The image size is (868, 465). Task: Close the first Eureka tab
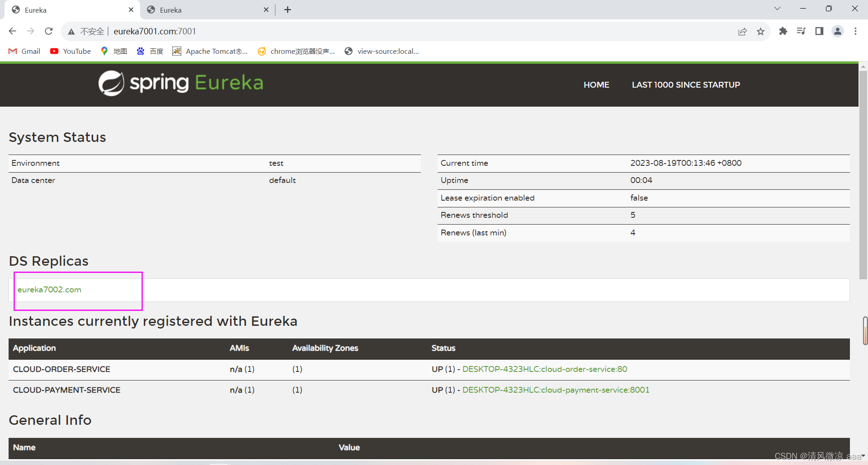(131, 9)
